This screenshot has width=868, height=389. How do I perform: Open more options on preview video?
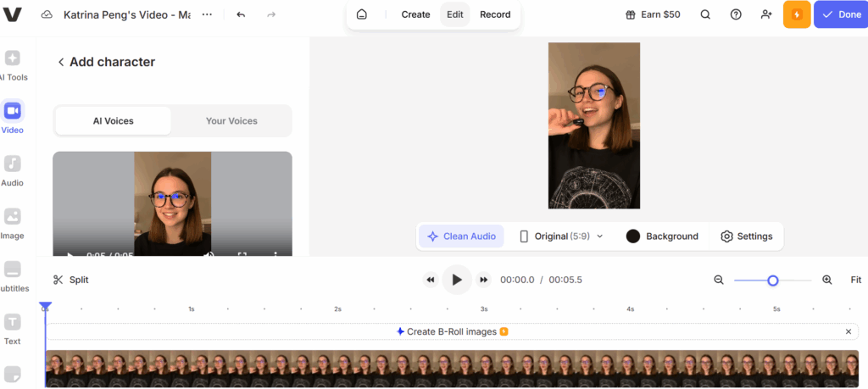click(275, 254)
